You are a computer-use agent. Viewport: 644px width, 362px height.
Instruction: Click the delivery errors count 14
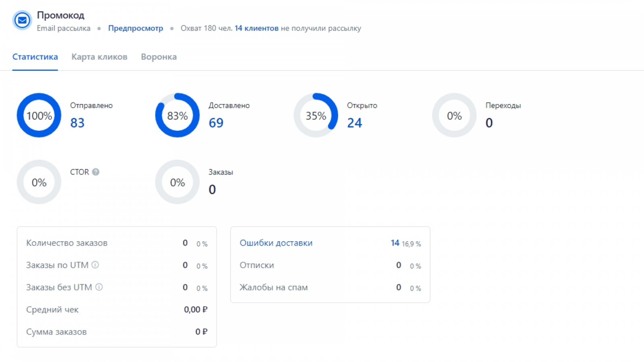click(395, 243)
